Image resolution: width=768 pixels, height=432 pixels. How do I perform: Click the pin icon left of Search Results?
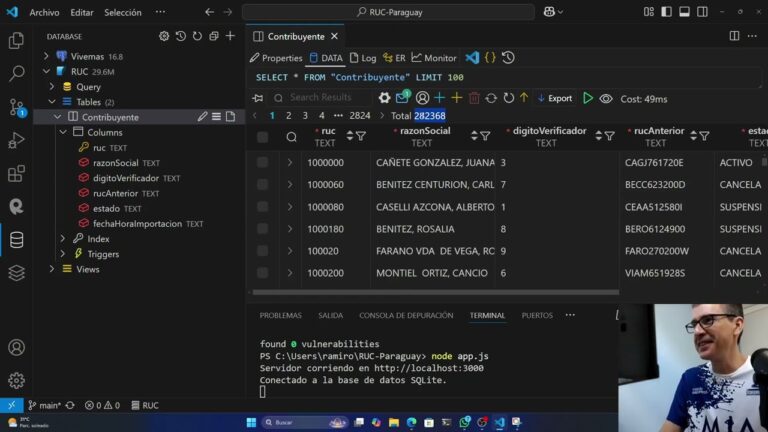258,98
